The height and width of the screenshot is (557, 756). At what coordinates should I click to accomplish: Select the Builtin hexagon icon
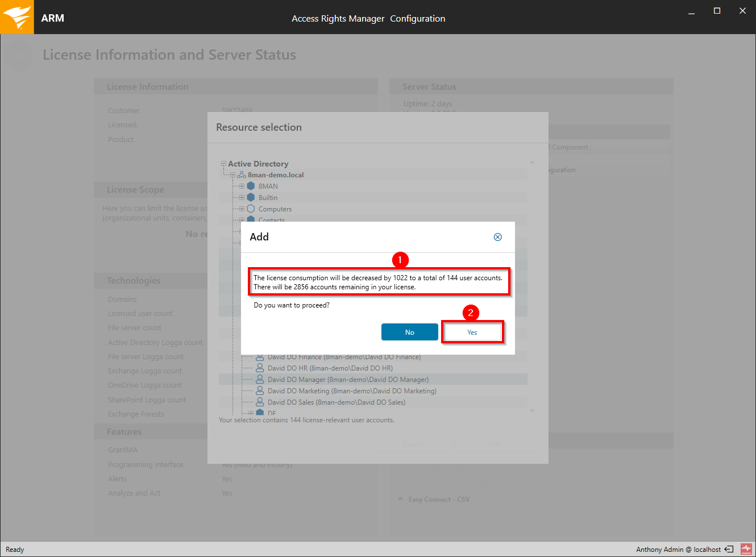tap(251, 198)
